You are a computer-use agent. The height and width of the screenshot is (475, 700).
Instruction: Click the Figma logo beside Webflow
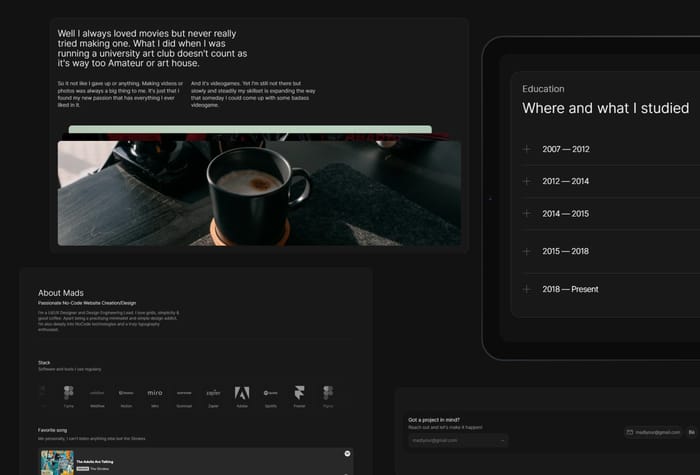pyautogui.click(x=68, y=393)
